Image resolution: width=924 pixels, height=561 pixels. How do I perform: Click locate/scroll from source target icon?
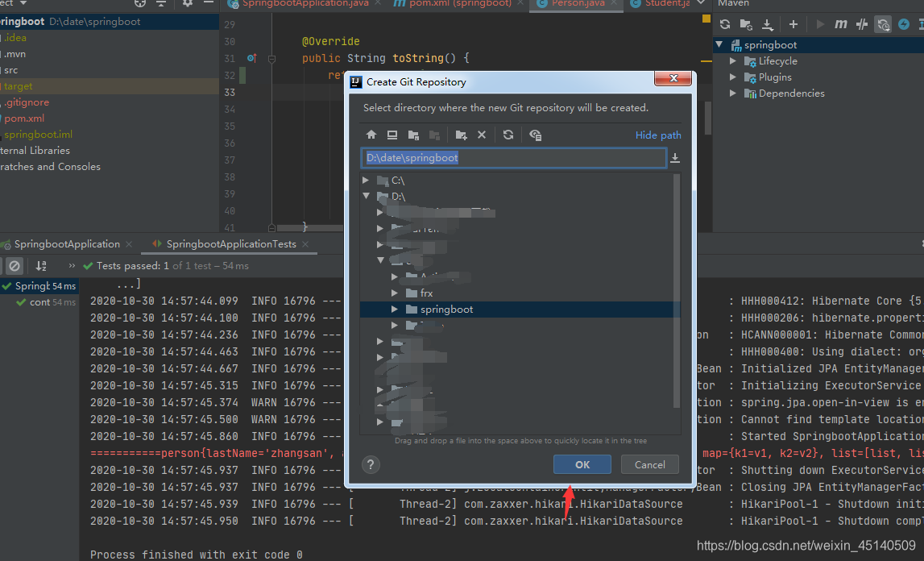click(x=139, y=3)
